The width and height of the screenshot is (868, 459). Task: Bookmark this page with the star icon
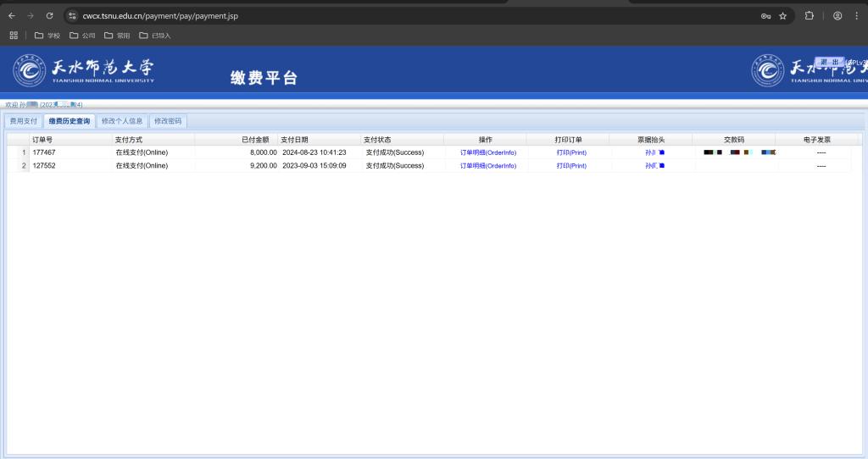pyautogui.click(x=783, y=15)
